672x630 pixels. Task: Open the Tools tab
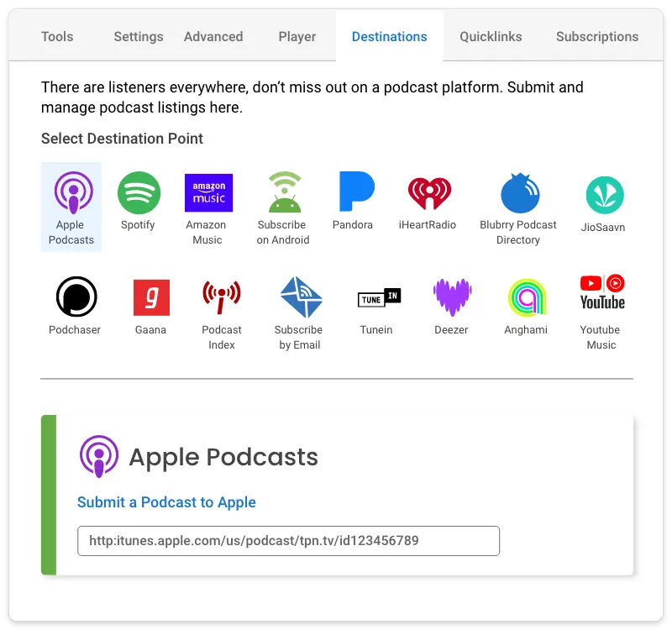click(x=57, y=36)
